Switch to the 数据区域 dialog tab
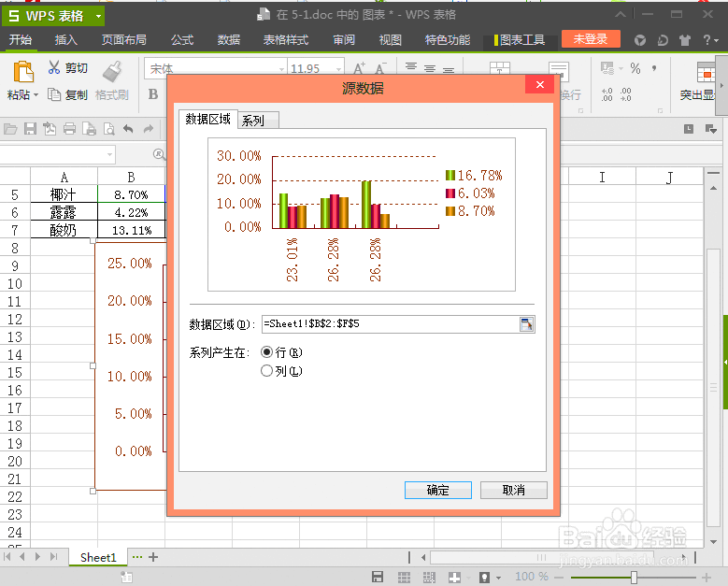Image resolution: width=728 pixels, height=586 pixels. click(208, 120)
